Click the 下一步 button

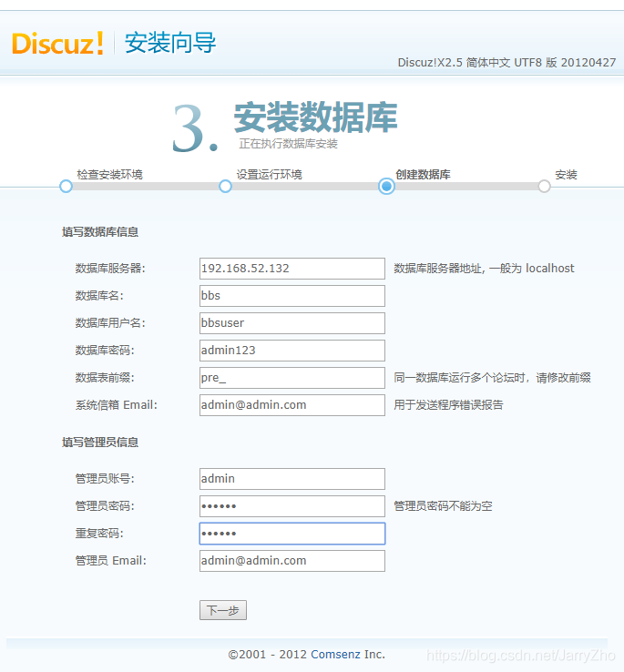pos(223,610)
